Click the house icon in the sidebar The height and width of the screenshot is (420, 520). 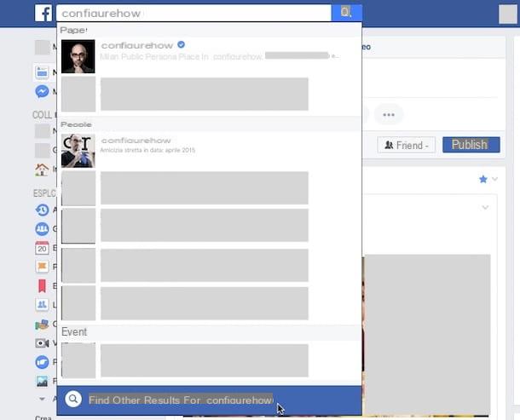click(42, 170)
